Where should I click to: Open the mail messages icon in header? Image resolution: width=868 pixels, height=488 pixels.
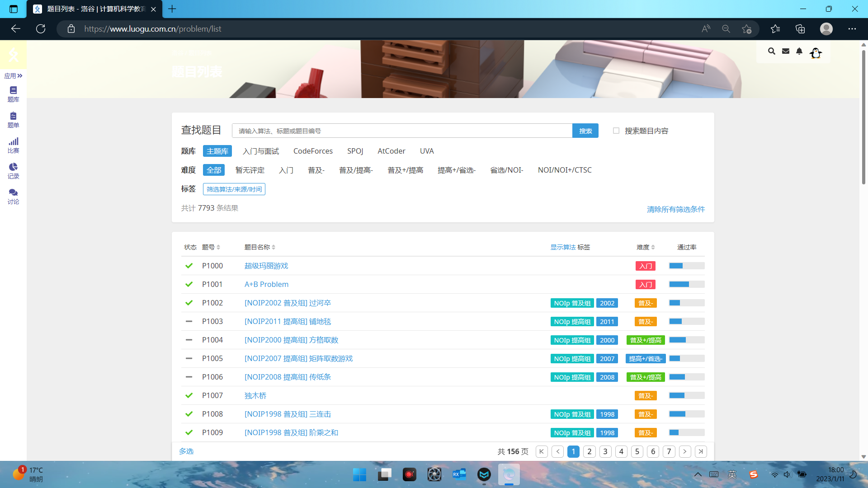[x=786, y=52]
